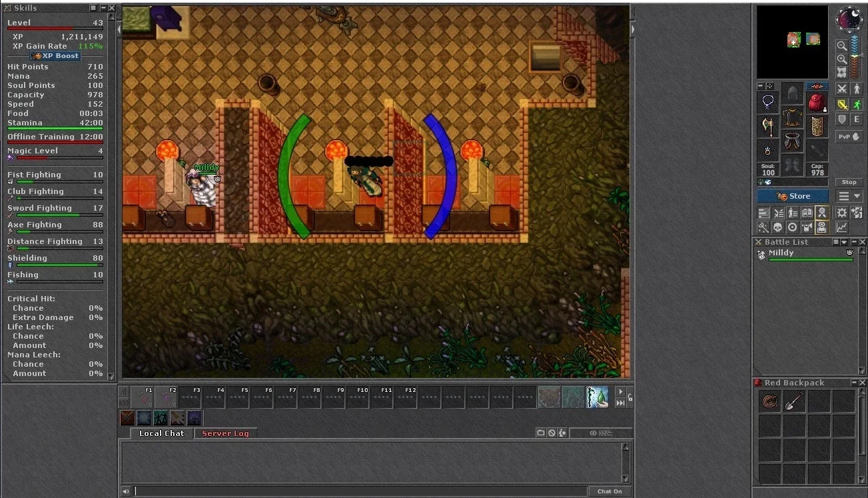
Task: Toggle the action bar lock icon
Action: pyautogui.click(x=630, y=397)
